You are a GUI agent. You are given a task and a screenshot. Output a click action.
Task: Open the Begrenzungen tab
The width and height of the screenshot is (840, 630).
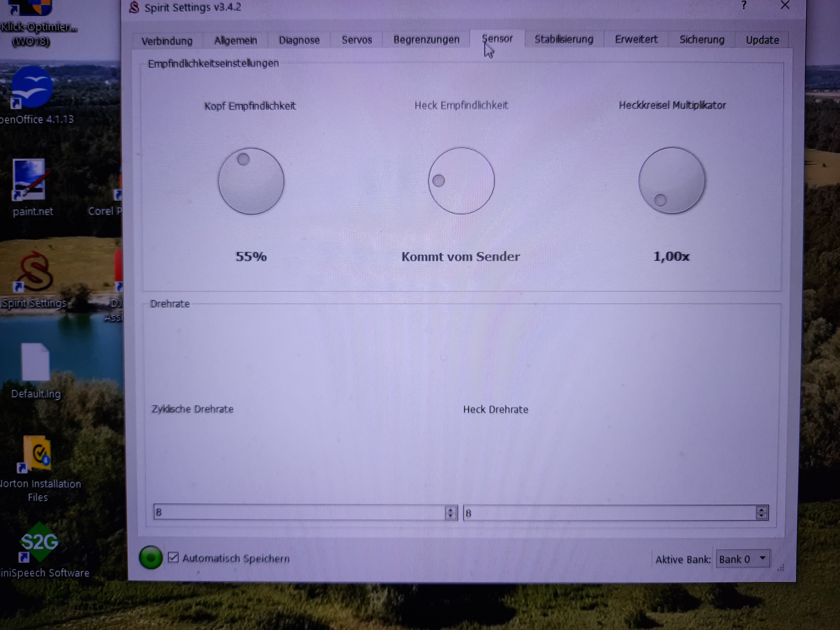[x=426, y=40]
